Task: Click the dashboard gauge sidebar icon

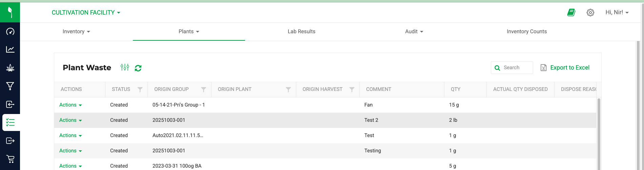Action: 10,32
